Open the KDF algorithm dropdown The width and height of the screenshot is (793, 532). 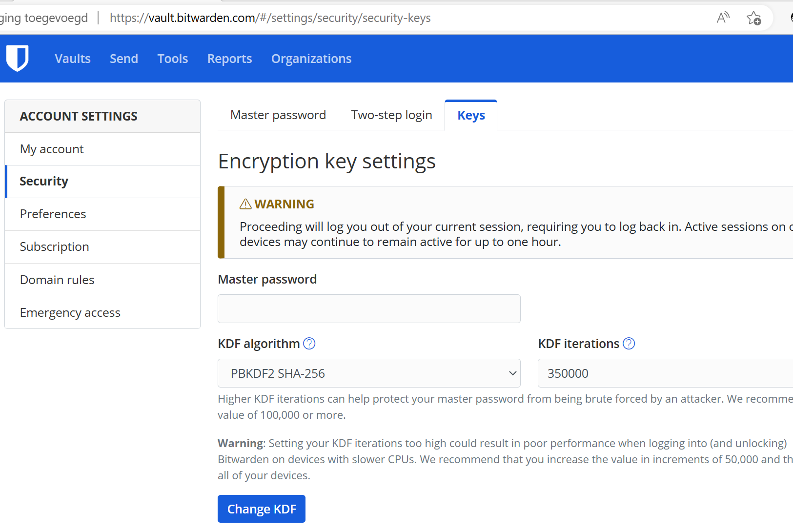tap(369, 373)
